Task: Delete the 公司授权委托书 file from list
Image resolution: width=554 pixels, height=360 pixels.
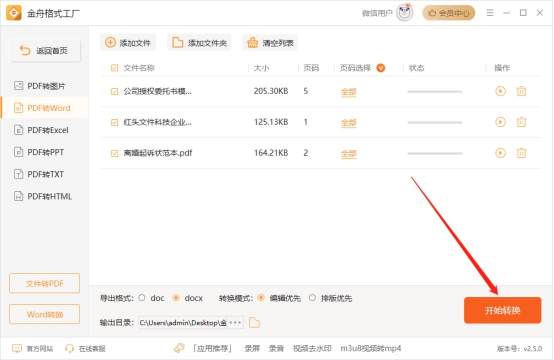Action: click(521, 91)
